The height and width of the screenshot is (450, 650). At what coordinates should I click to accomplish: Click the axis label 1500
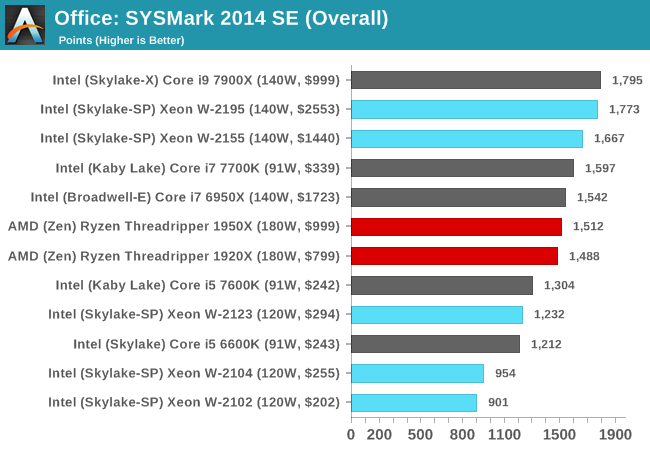[x=559, y=435]
